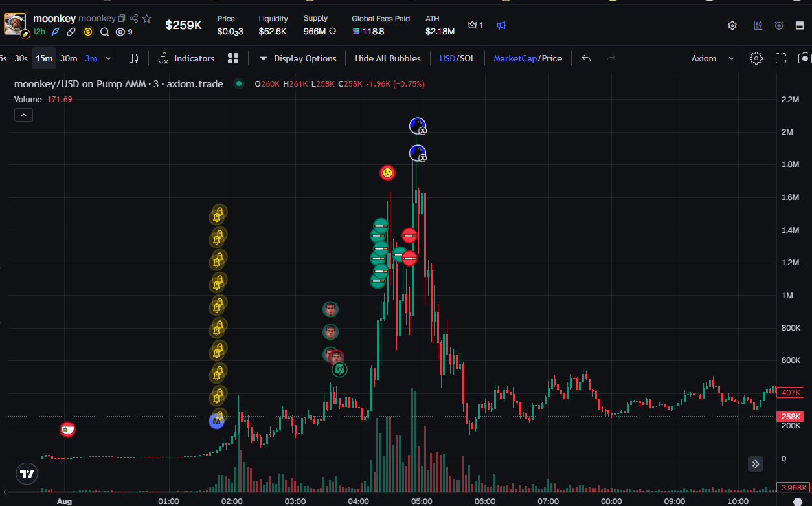Viewport: 812px width, 506px height.
Task: Click TradingView logo on chart
Action: coord(27,474)
